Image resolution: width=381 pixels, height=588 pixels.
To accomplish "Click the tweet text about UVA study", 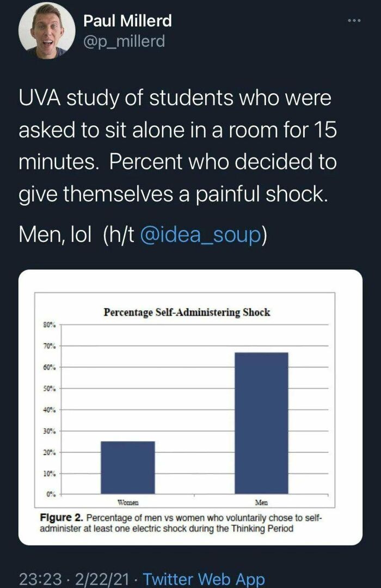I will click(178, 146).
